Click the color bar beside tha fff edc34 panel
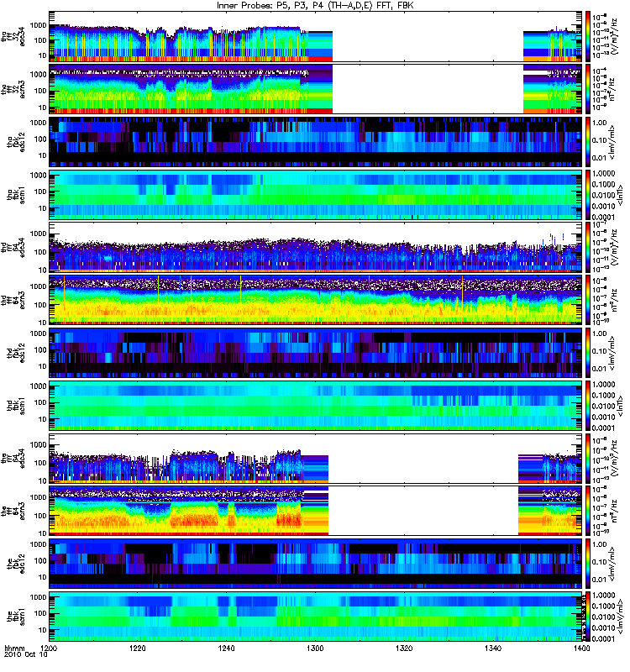This screenshot has width=630, height=672. (x=588, y=36)
